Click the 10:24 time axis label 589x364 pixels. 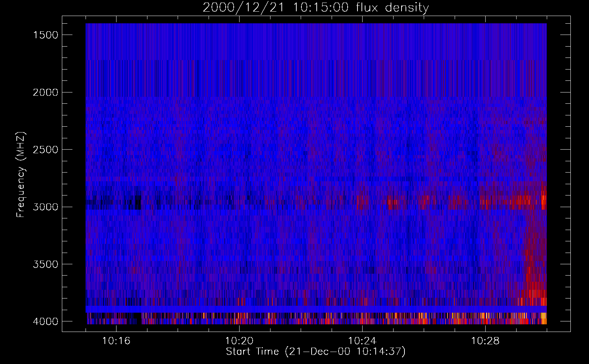coord(362,341)
